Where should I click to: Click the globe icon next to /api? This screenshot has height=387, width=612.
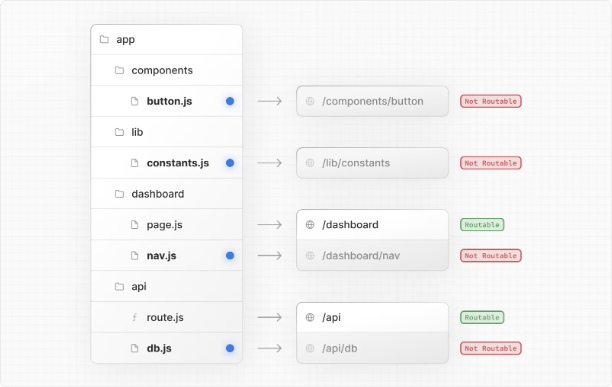[x=310, y=318]
